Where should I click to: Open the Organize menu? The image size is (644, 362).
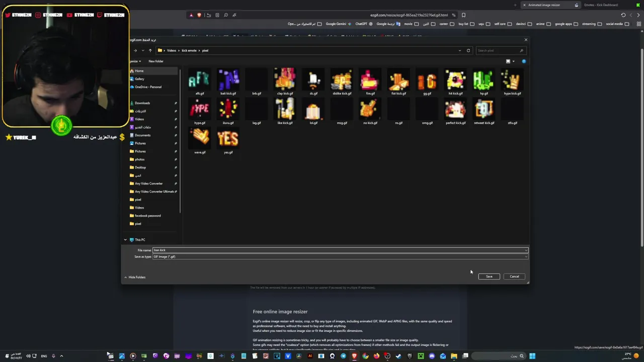pos(135,61)
